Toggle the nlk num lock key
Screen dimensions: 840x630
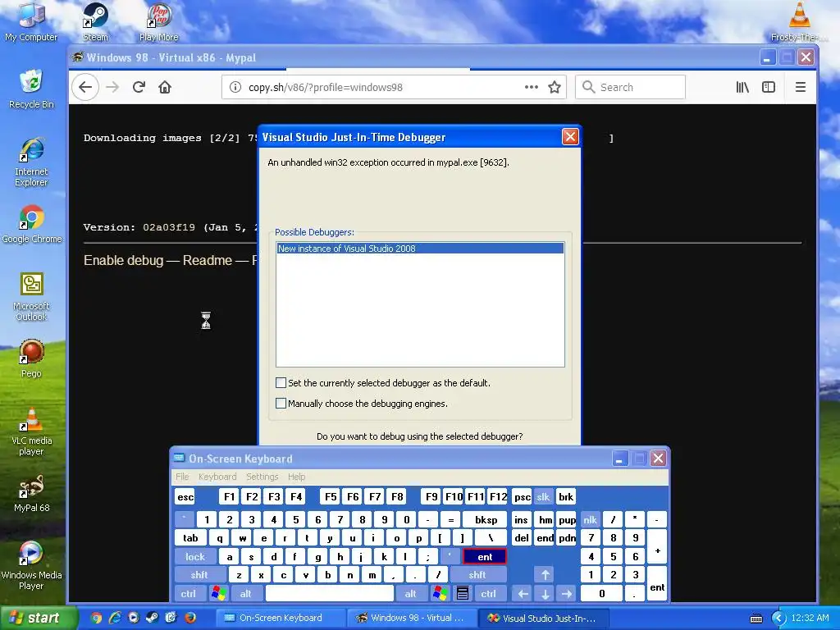click(590, 519)
